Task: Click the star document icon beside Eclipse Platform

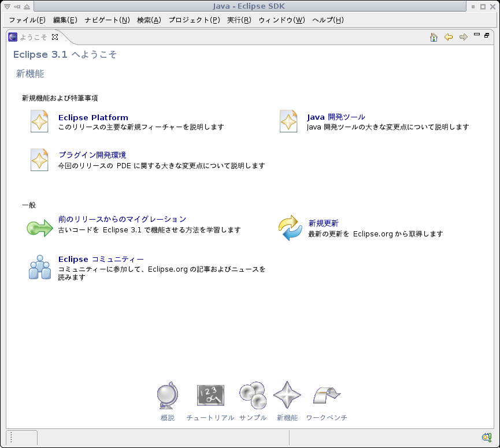Action: [39, 121]
